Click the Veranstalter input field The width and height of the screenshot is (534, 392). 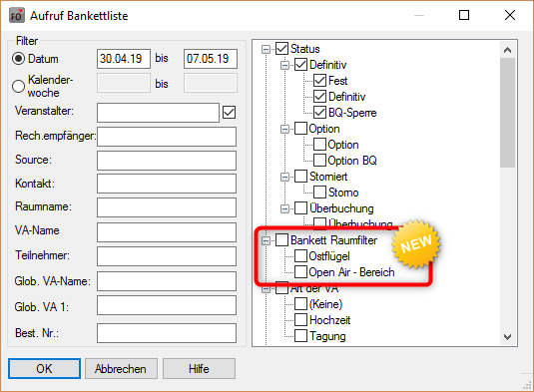(158, 113)
